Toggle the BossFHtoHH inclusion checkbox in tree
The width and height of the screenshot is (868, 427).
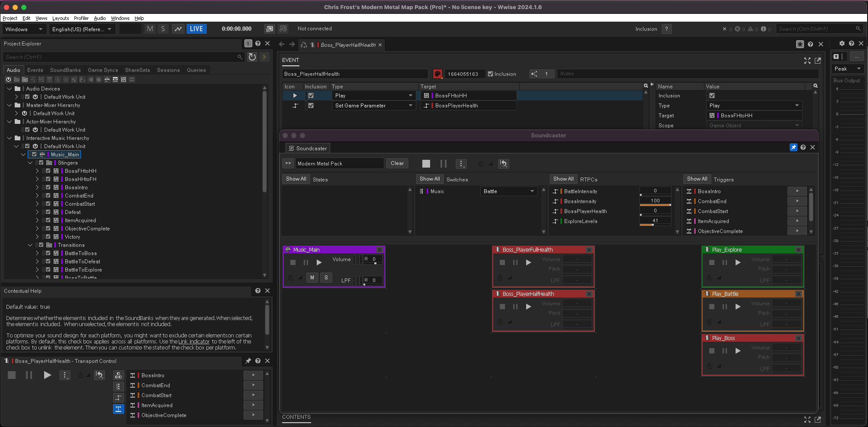[x=48, y=171]
